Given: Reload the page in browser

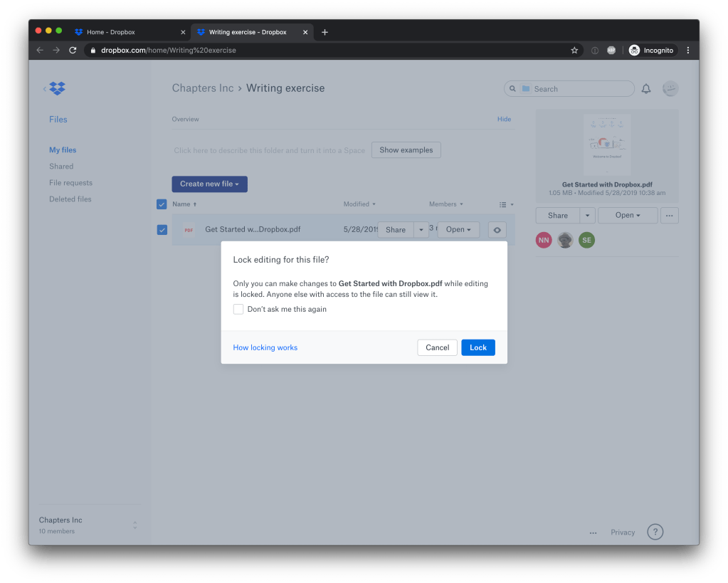Looking at the screenshot, I should pos(73,51).
